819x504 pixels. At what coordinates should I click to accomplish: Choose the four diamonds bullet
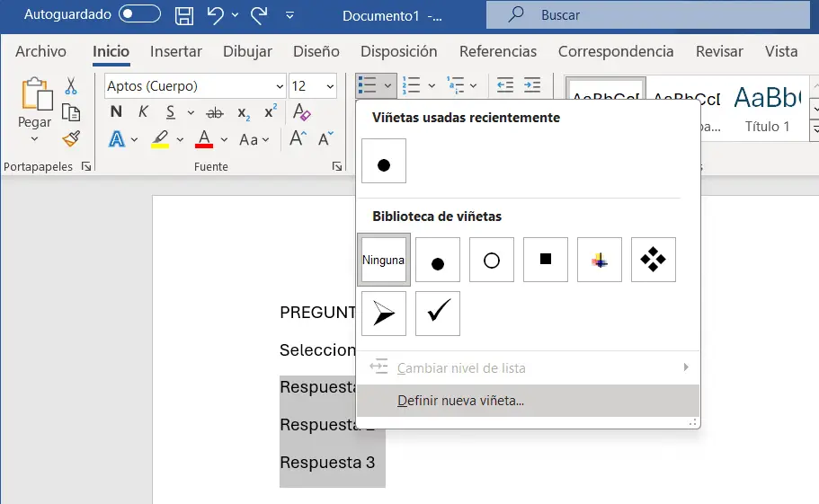pyautogui.click(x=654, y=260)
